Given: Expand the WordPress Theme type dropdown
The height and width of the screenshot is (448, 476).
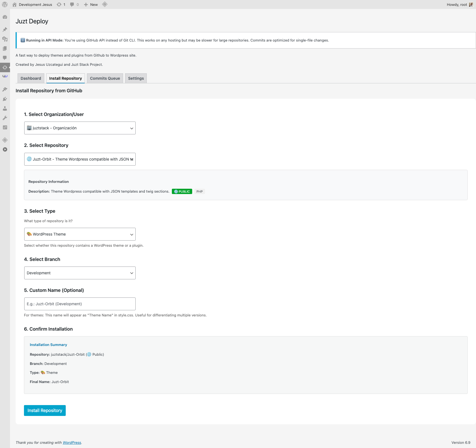Looking at the screenshot, I should point(80,234).
